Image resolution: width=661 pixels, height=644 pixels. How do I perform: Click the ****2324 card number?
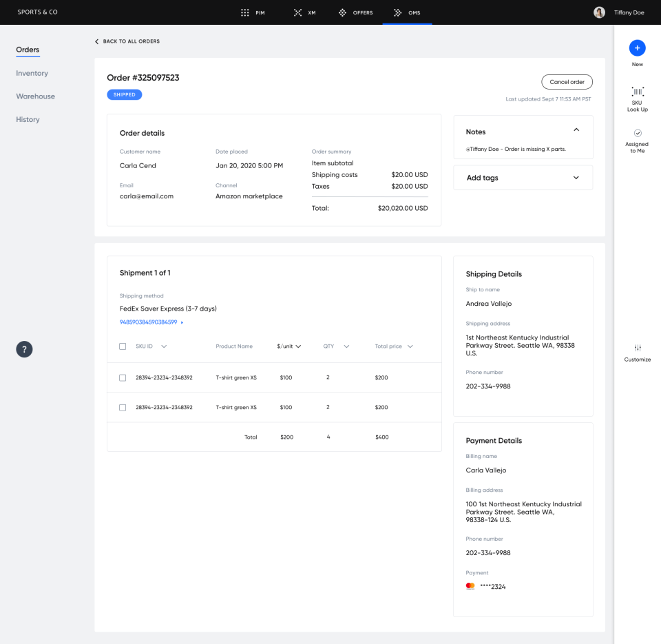pyautogui.click(x=493, y=587)
